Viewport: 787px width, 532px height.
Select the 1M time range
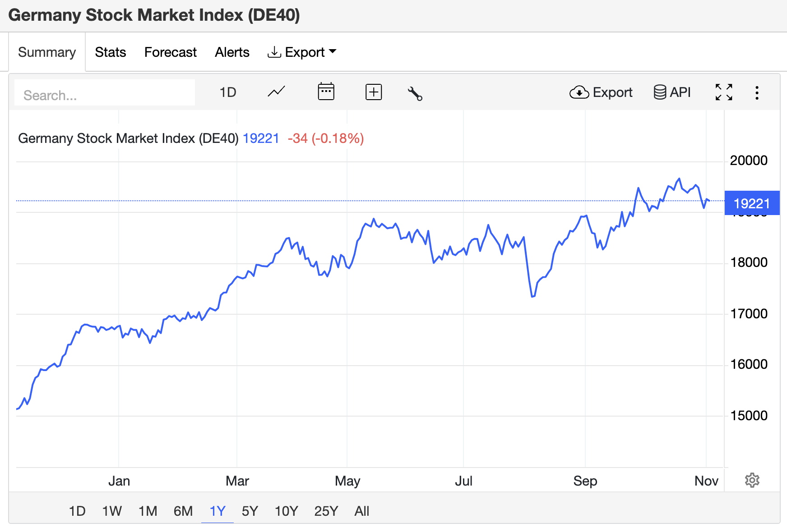pyautogui.click(x=148, y=511)
